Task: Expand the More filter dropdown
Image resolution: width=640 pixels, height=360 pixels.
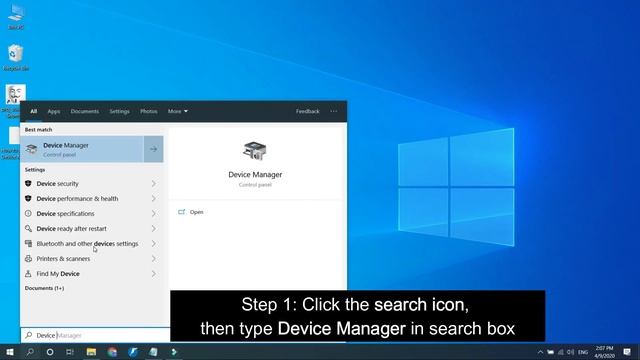Action: (178, 111)
